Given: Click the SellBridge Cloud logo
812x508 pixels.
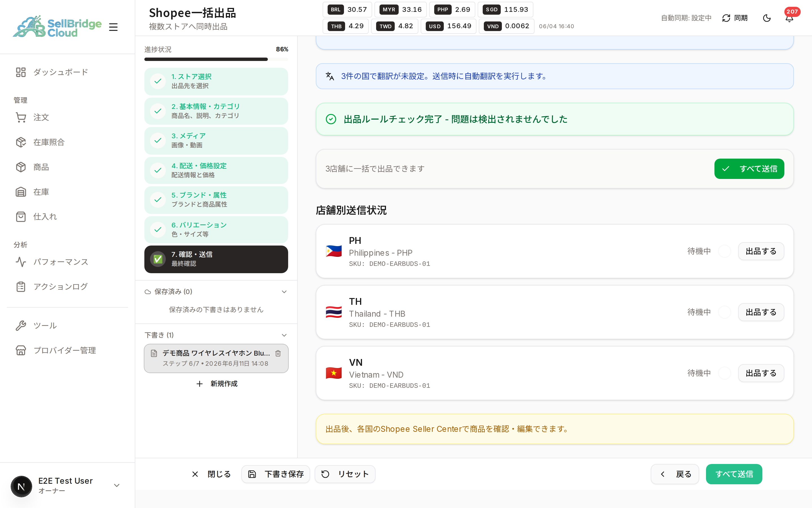Looking at the screenshot, I should coord(57,27).
